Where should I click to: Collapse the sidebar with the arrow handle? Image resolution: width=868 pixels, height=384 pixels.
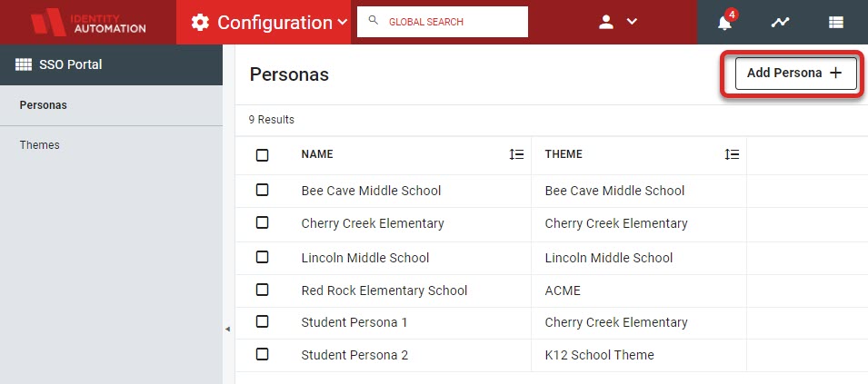coord(227,330)
